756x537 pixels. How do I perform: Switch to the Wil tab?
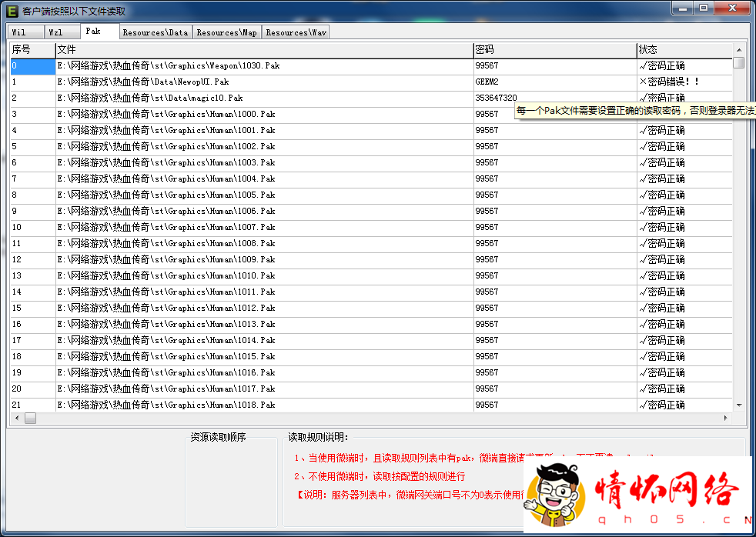pyautogui.click(x=26, y=32)
